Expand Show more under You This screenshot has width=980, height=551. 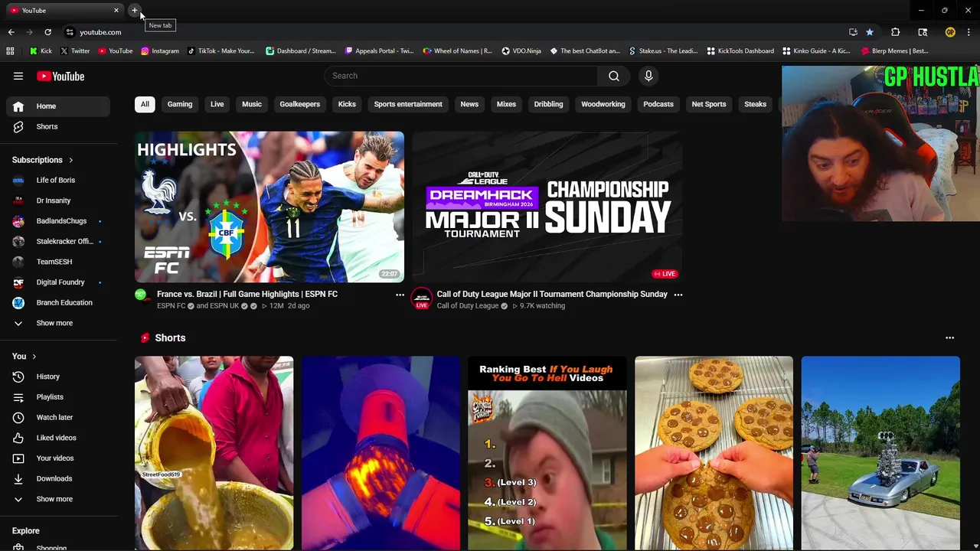(58, 499)
